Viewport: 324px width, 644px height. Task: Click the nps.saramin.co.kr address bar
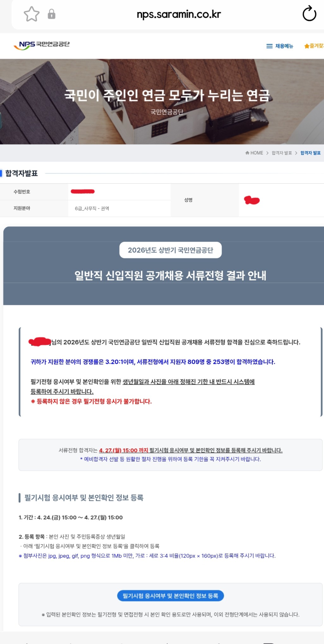(x=179, y=14)
